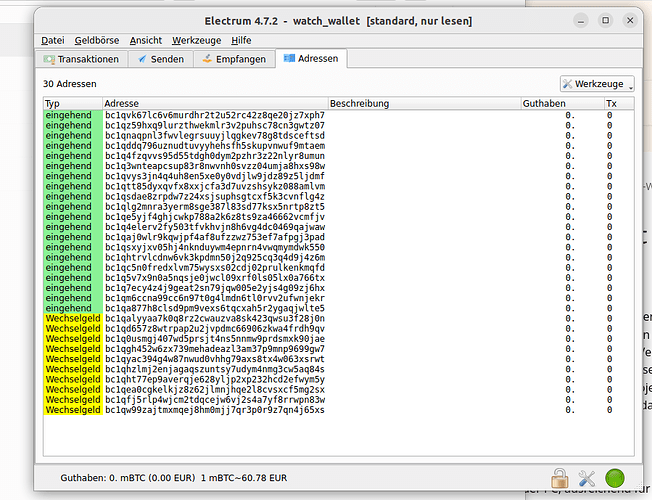Select the Adressen tab
Viewport: 652px width, 500px height.
tap(311, 59)
